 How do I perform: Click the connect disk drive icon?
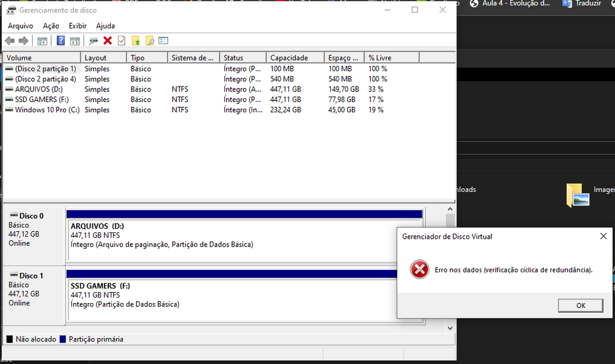pos(93,41)
